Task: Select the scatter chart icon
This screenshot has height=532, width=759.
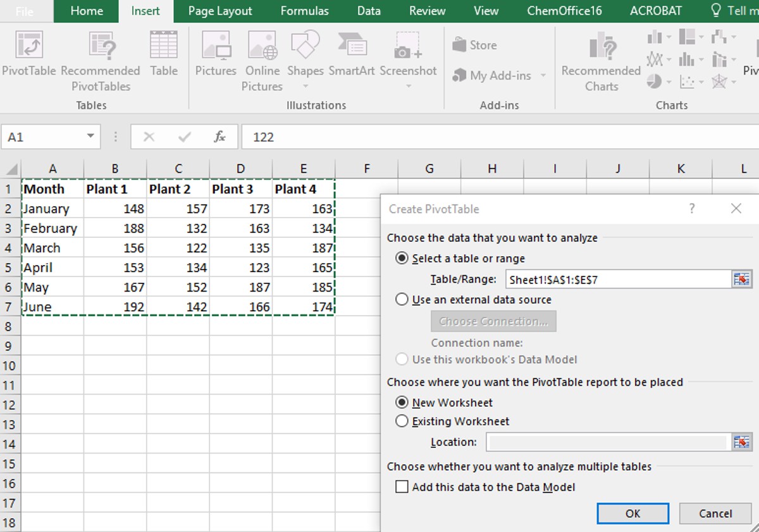Action: (687, 82)
